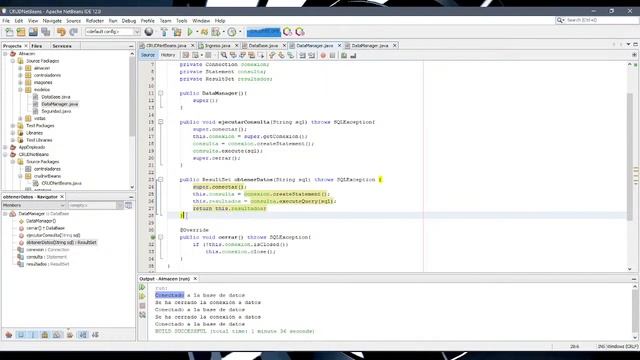The image size is (640, 360).
Task: Click the Undo toolbar icon
Action: [x=61, y=32]
